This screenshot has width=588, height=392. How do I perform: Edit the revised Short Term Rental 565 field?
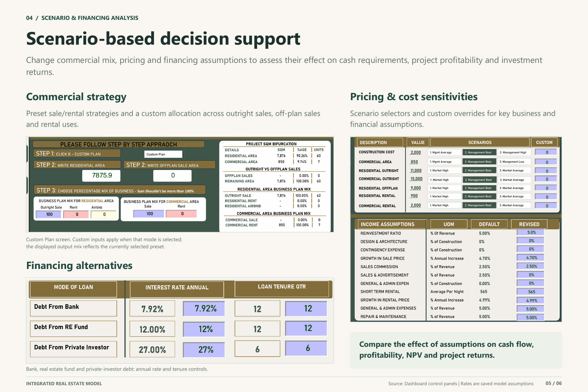click(x=531, y=292)
